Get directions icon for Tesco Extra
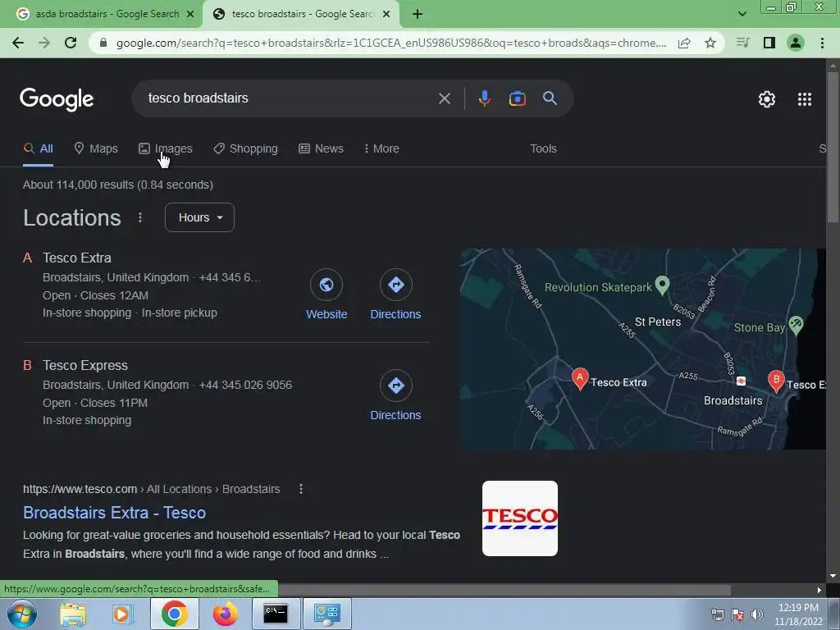840x630 pixels. pos(396,285)
